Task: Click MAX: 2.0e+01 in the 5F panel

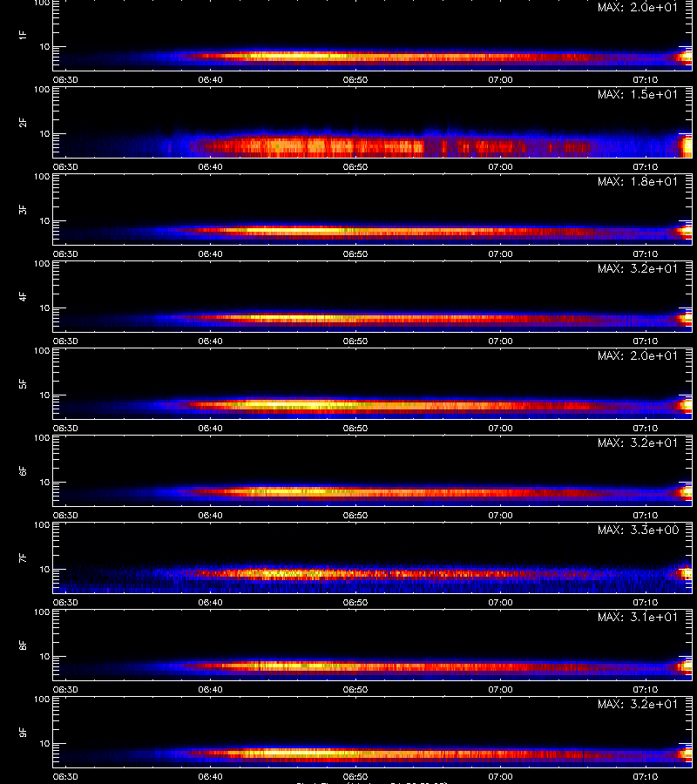Action: pyautogui.click(x=638, y=355)
